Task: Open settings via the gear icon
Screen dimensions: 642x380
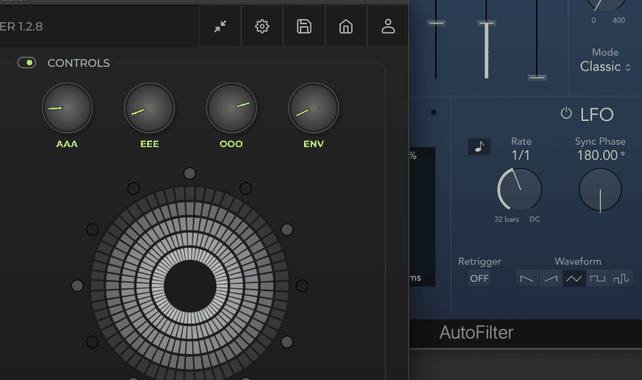Action: 262,27
